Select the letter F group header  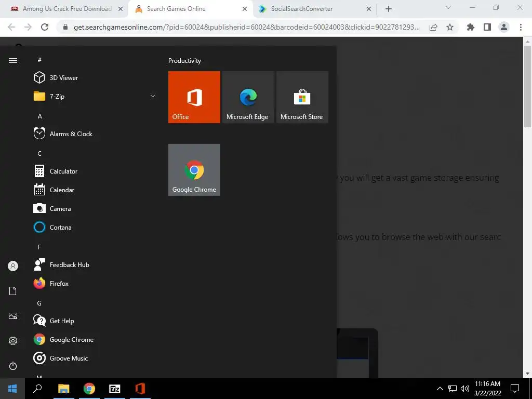point(39,247)
